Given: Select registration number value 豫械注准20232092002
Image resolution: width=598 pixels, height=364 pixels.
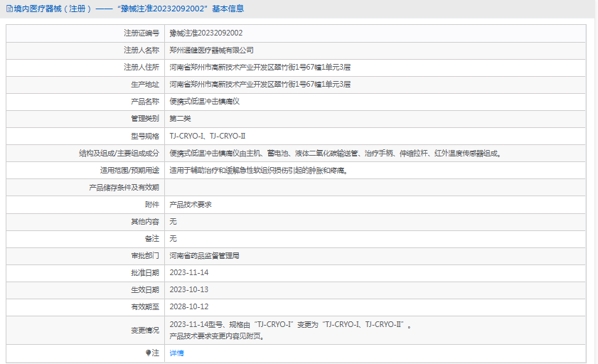Looking at the screenshot, I should 206,33.
